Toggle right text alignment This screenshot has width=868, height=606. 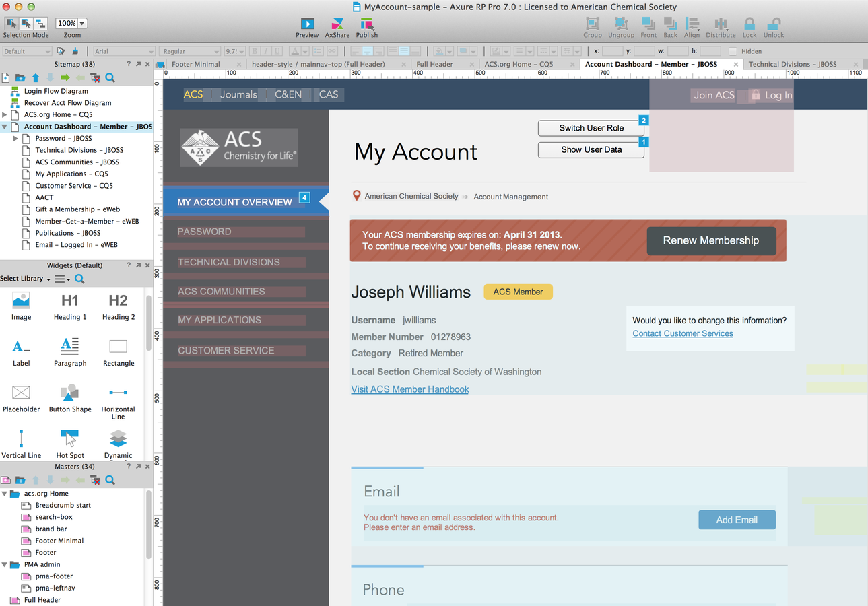click(x=379, y=51)
